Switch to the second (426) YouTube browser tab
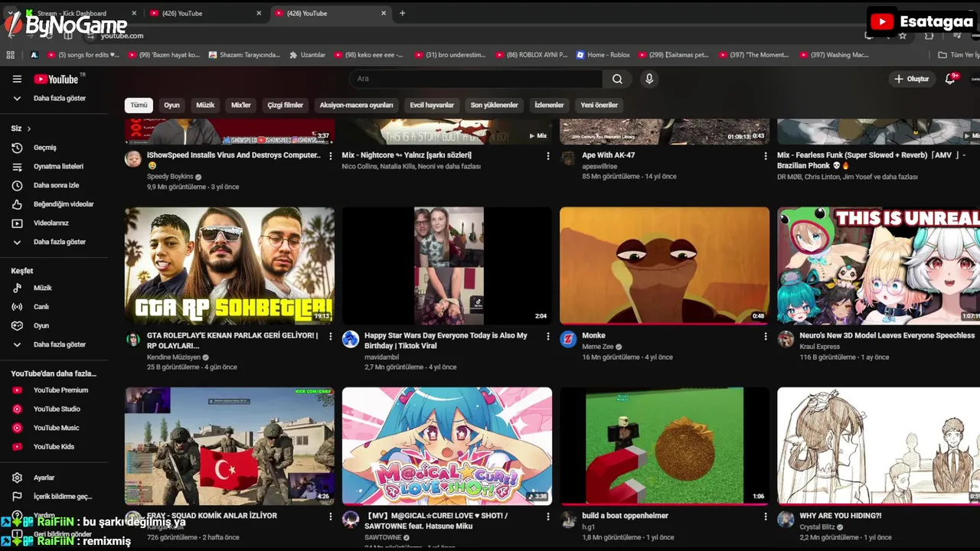The image size is (980, 551). pos(205,13)
